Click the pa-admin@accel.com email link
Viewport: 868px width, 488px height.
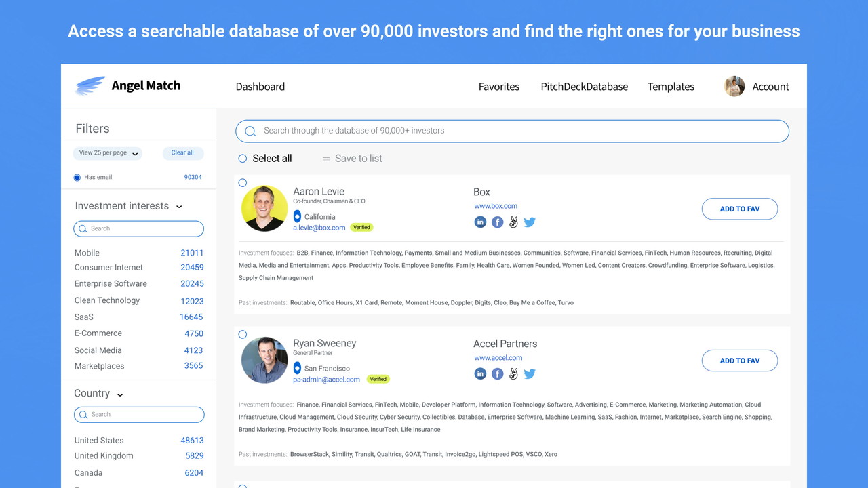pyautogui.click(x=327, y=380)
